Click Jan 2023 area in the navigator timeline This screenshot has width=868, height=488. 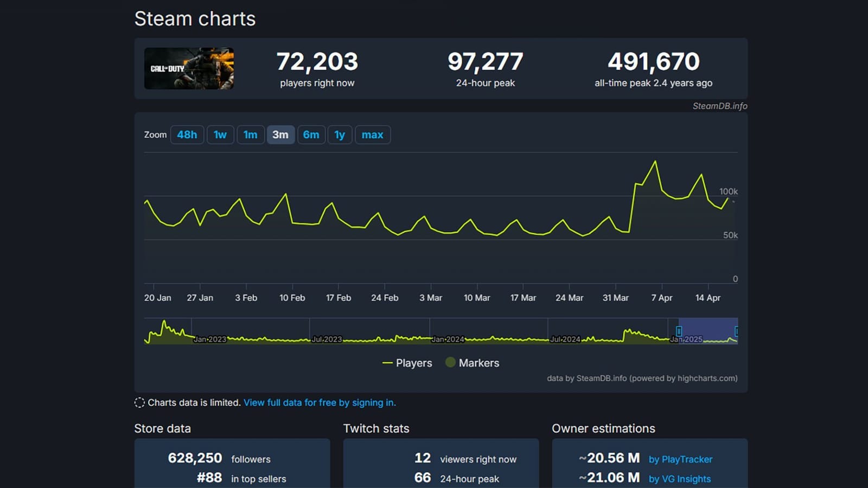209,339
